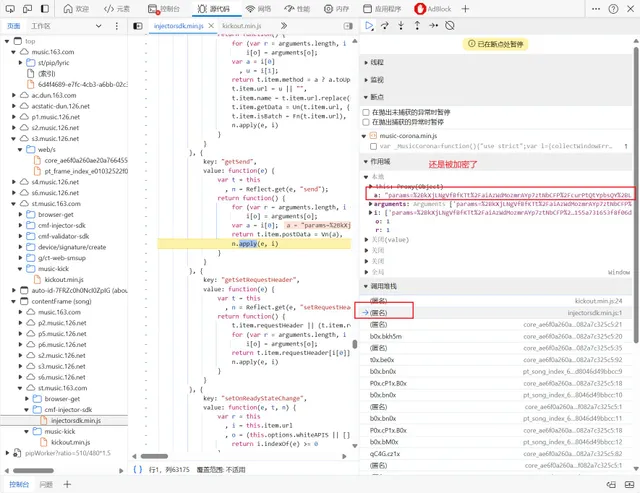Click drawer dock icon at bottom right
Screen dimensions: 640x493
pyautogui.click(x=611, y=484)
